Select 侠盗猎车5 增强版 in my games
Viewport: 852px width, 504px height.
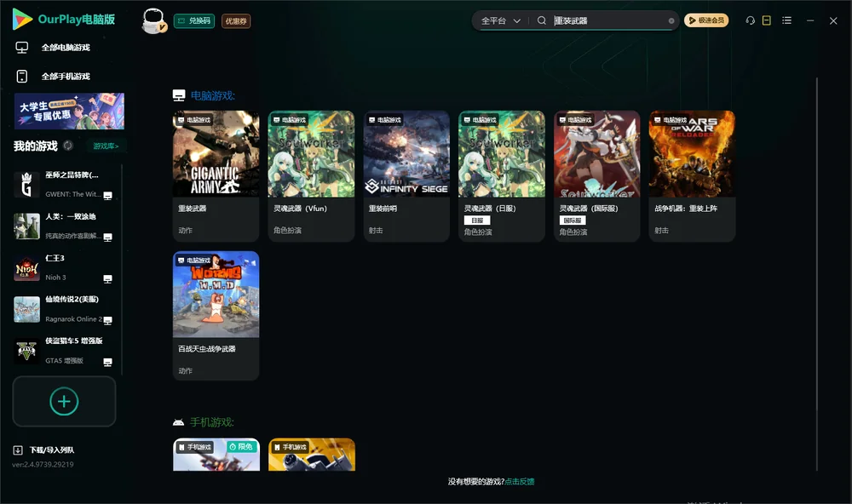click(64, 351)
